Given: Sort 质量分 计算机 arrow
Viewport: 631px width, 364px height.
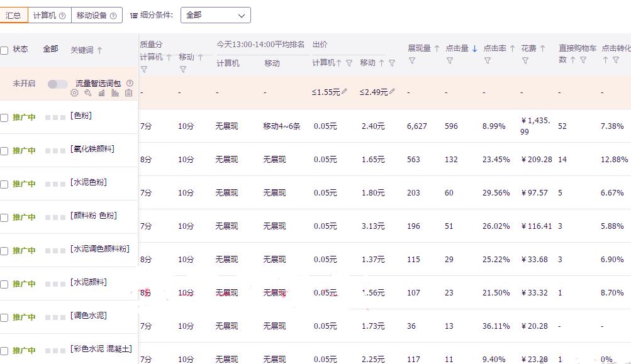Looking at the screenshot, I should 169,57.
